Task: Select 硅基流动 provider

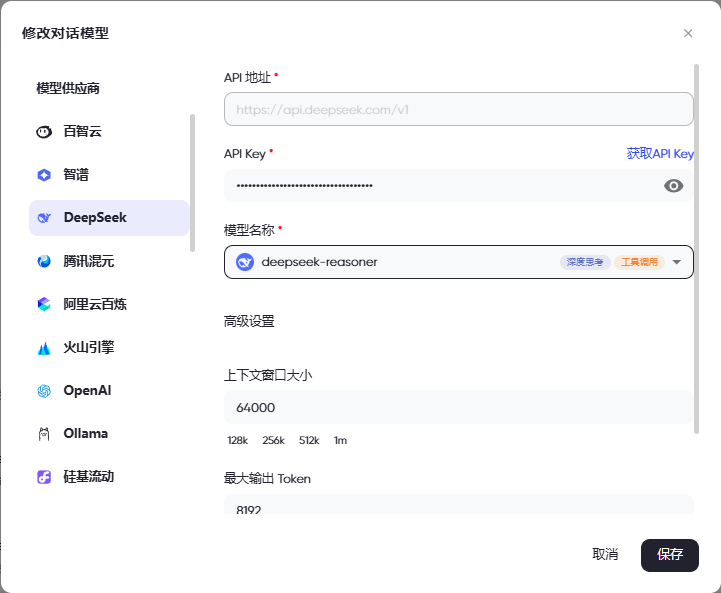Action: pos(109,477)
